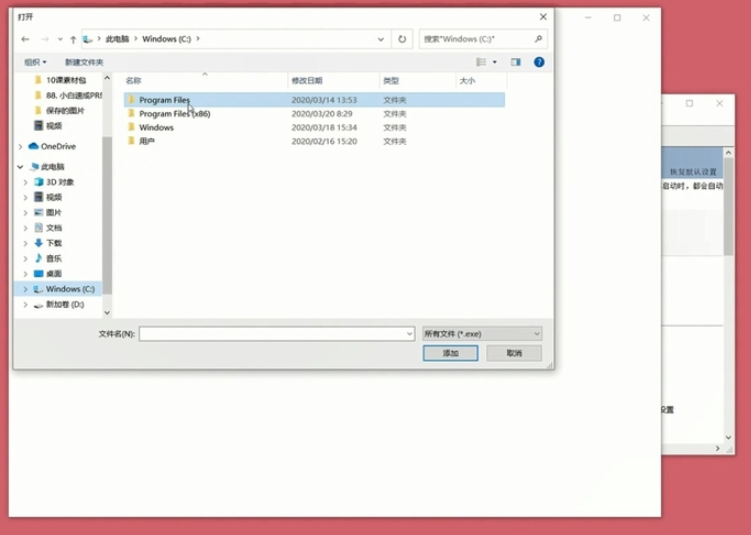
Task: Open the 组织 menu
Action: pos(35,62)
